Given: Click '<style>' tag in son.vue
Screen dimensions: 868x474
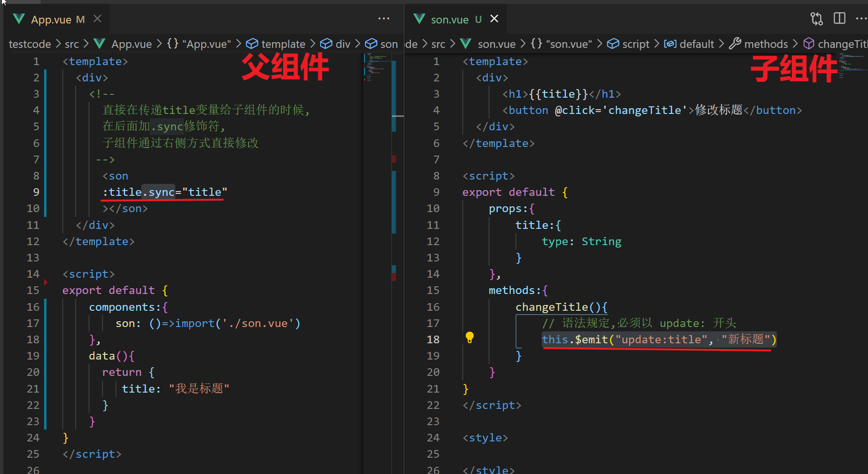Looking at the screenshot, I should 485,438.
